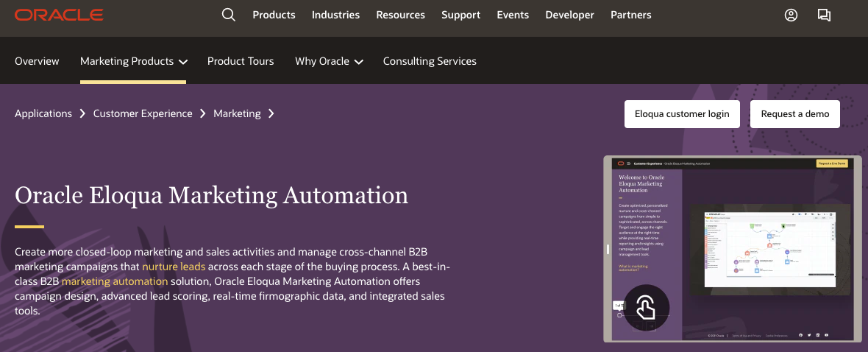Follow Applications breadcrumb link
868x352 pixels.
43,113
